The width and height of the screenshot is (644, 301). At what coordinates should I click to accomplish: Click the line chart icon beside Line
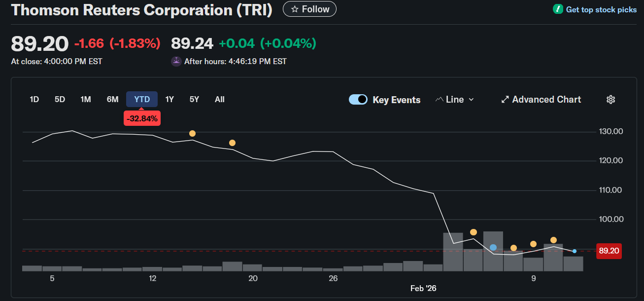(x=440, y=99)
